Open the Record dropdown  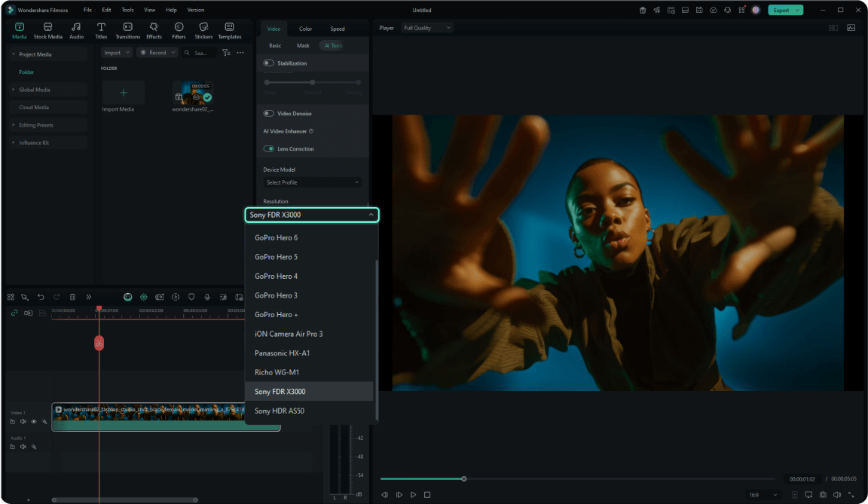click(157, 53)
